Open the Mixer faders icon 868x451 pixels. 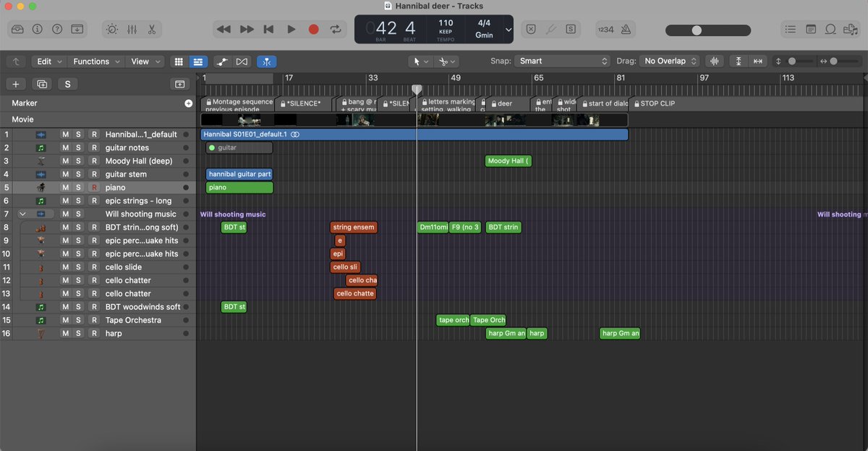pyautogui.click(x=132, y=30)
